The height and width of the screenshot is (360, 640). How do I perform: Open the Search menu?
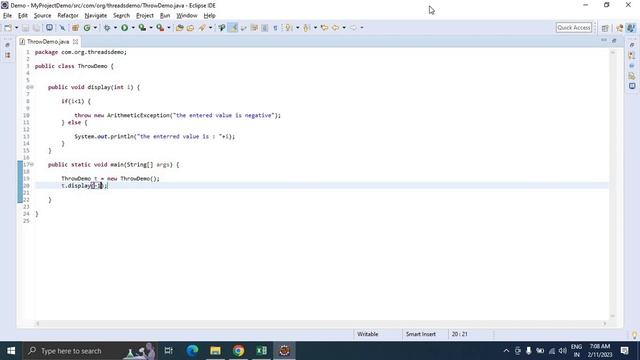pos(121,16)
